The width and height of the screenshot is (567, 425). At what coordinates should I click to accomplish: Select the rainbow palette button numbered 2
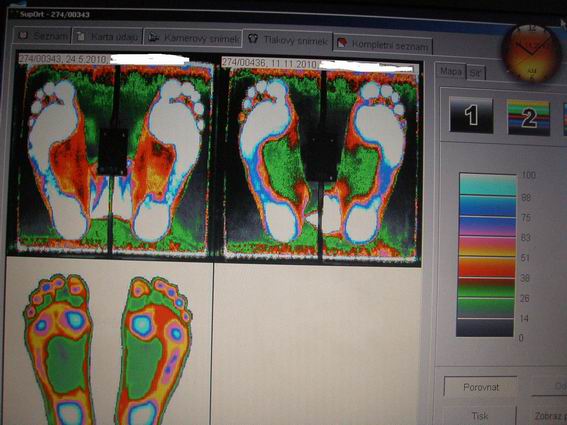pyautogui.click(x=528, y=118)
